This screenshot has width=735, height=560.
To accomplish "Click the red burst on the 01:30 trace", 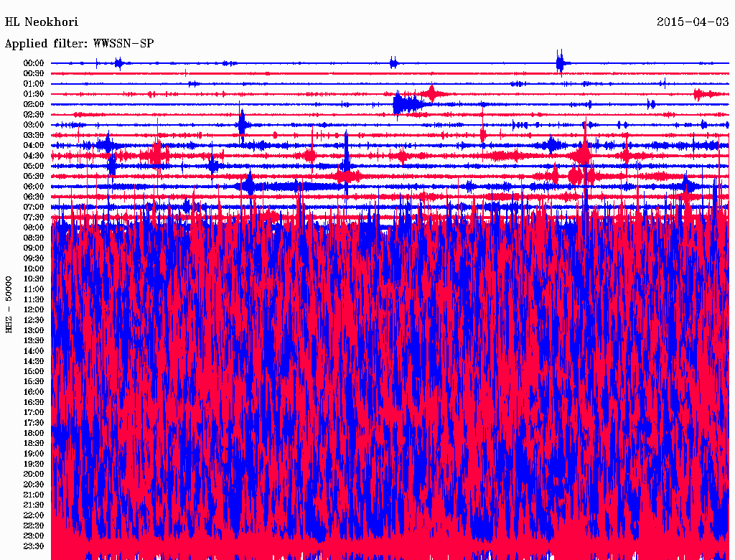I will pyautogui.click(x=431, y=93).
